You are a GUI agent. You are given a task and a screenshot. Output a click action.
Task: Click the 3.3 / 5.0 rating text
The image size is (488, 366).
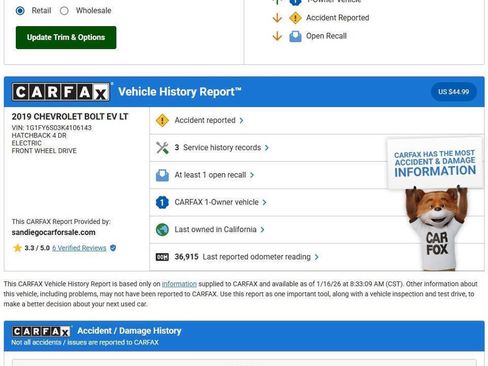coord(37,248)
